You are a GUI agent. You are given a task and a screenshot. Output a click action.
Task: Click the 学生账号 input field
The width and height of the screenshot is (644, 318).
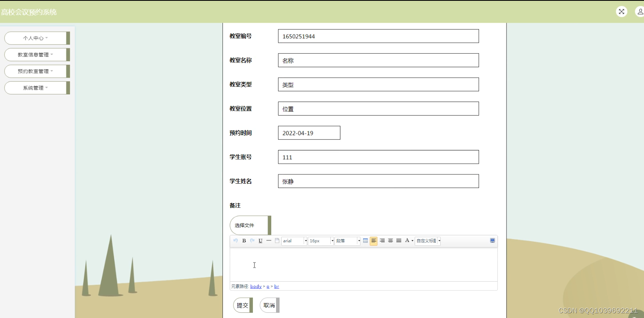pyautogui.click(x=378, y=157)
